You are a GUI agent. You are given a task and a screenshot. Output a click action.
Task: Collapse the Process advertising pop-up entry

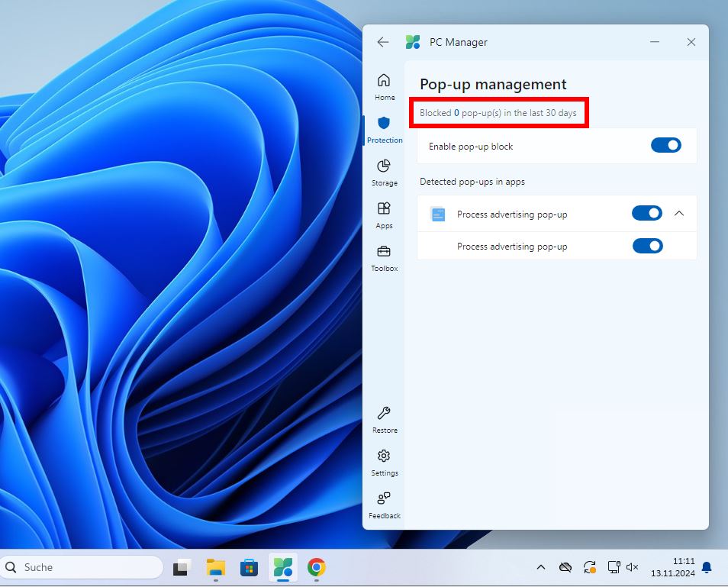(x=679, y=214)
